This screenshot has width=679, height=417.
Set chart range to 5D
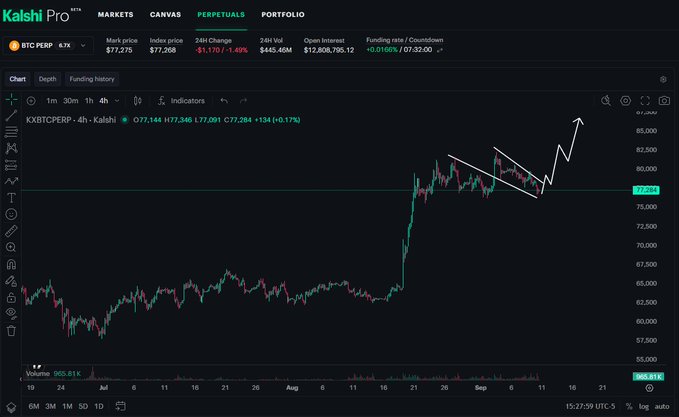pyautogui.click(x=83, y=406)
